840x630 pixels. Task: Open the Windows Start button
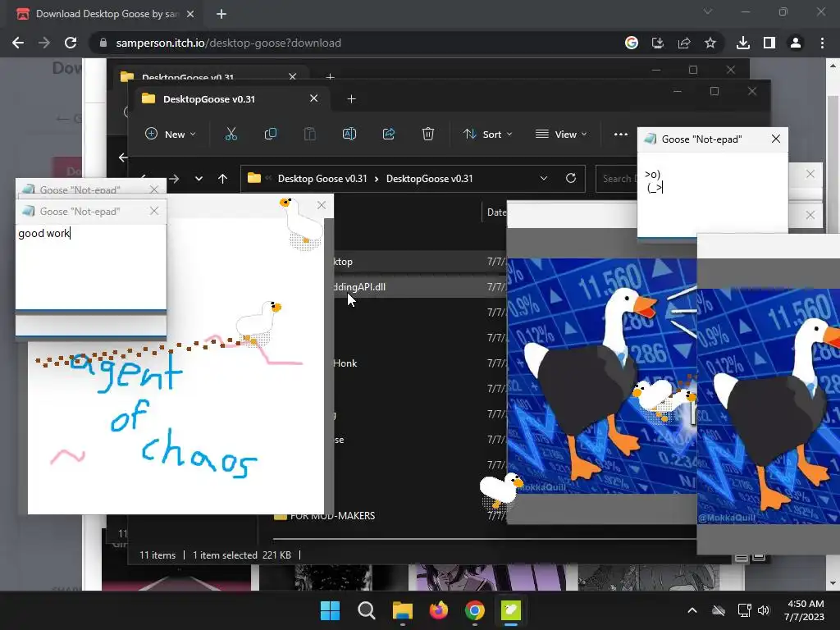[330, 610]
